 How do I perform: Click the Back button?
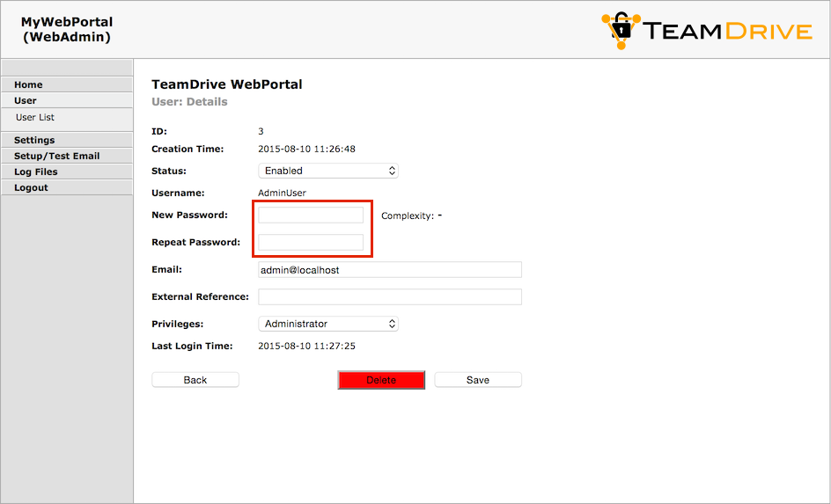(195, 380)
